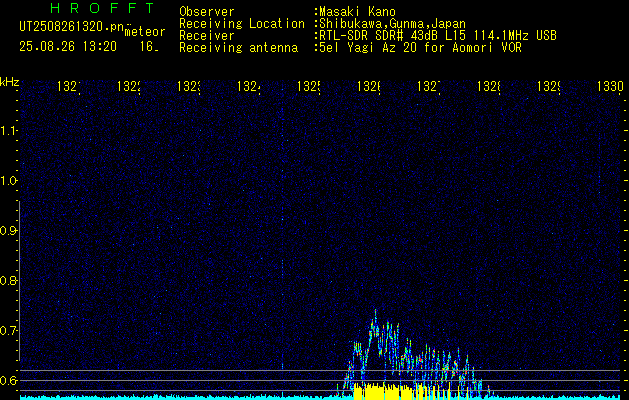Click receiver details RTL-SDR 114.1MHz USB
This screenshot has height=400, width=629.
coord(438,36)
